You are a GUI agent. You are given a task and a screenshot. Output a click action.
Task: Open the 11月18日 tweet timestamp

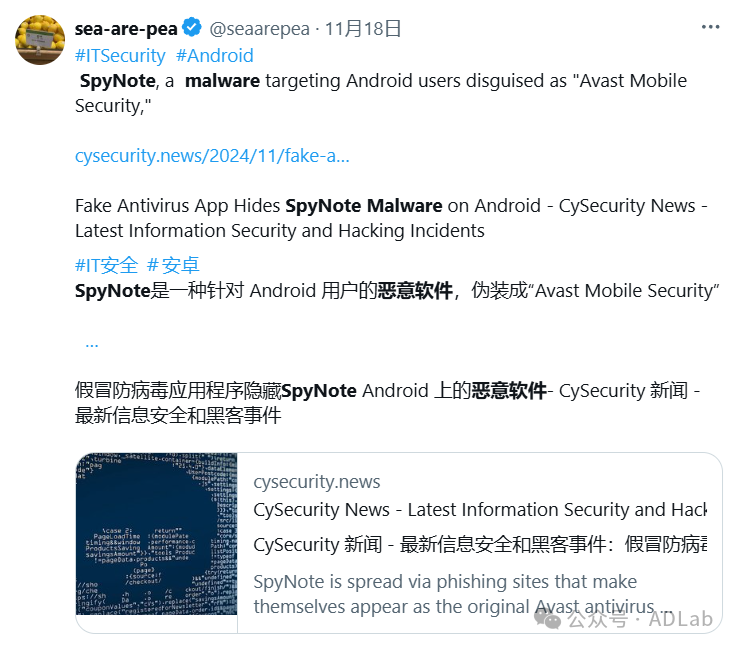coord(365,29)
